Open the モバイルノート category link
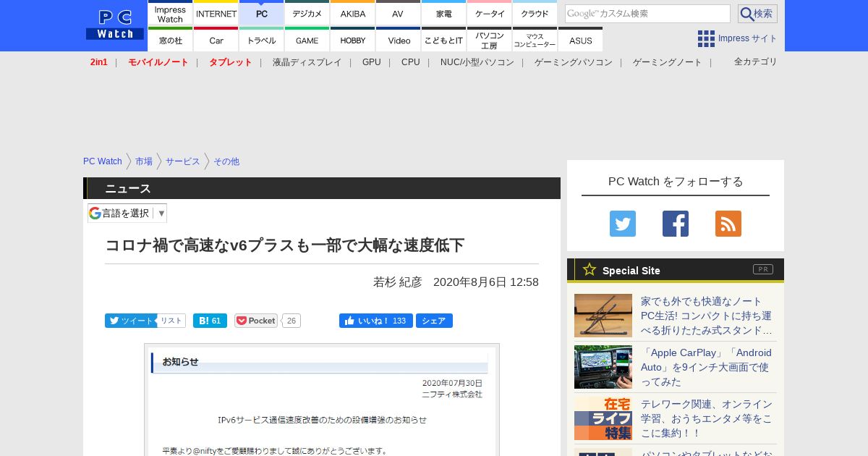 (x=158, y=62)
